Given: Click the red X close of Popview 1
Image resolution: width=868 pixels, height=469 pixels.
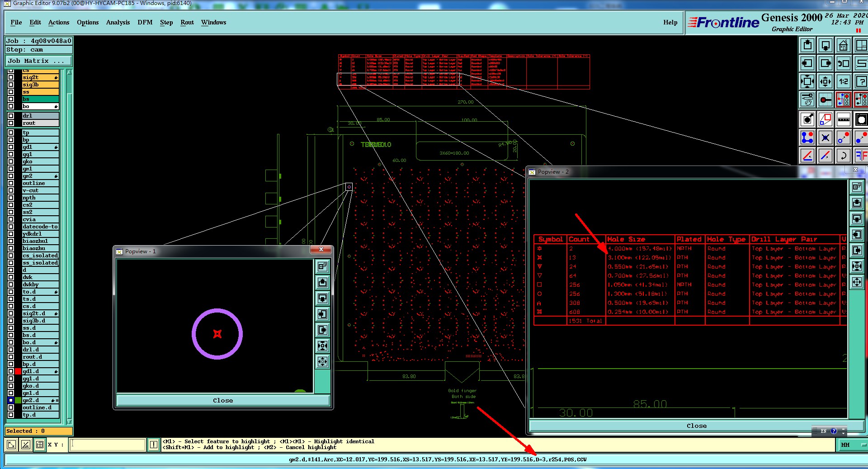Looking at the screenshot, I should 321,250.
